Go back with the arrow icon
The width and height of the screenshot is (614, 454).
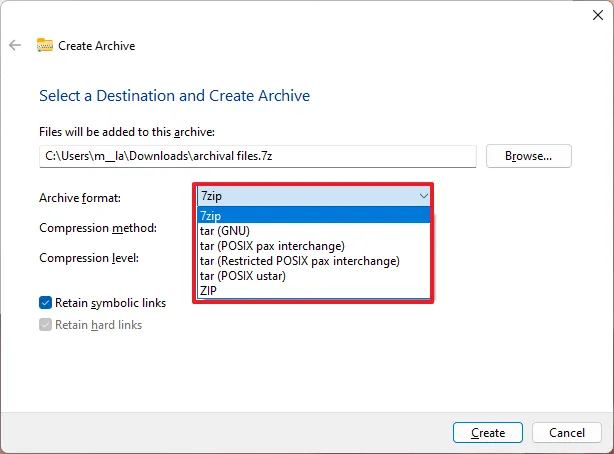click(15, 45)
